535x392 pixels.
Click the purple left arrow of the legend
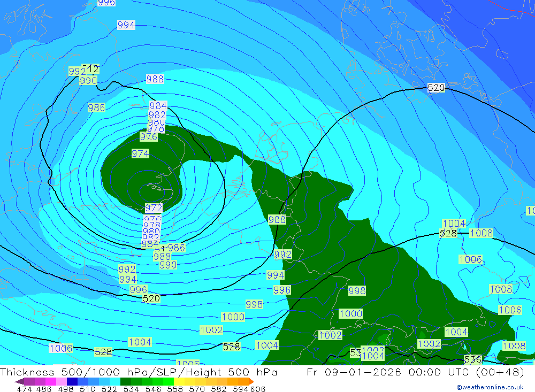[x=19, y=381]
